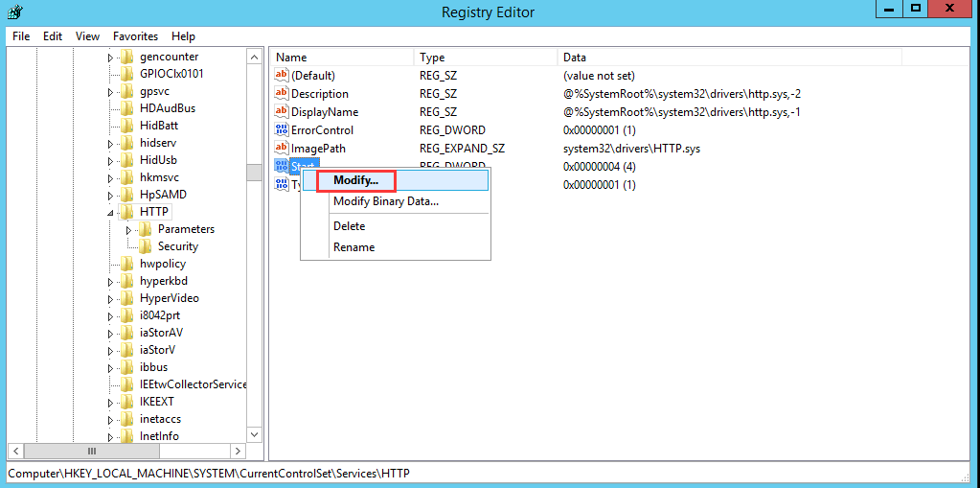This screenshot has height=488, width=980.
Task: Click the hwpolicy folder icon
Action: (x=126, y=264)
